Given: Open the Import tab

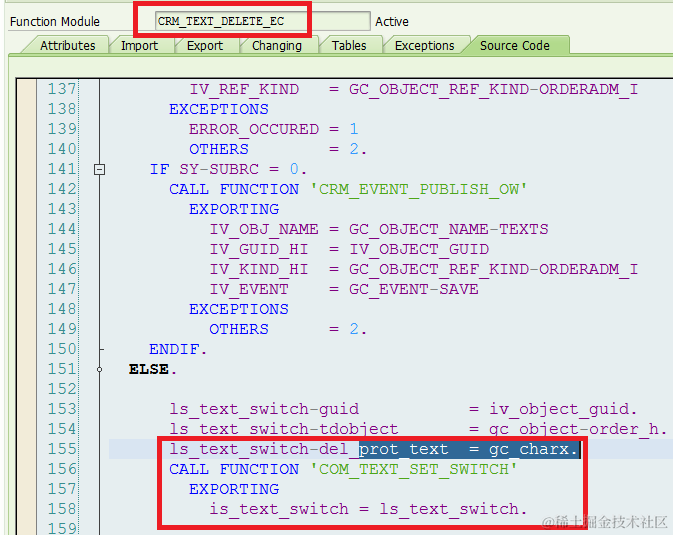Looking at the screenshot, I should coord(139,46).
